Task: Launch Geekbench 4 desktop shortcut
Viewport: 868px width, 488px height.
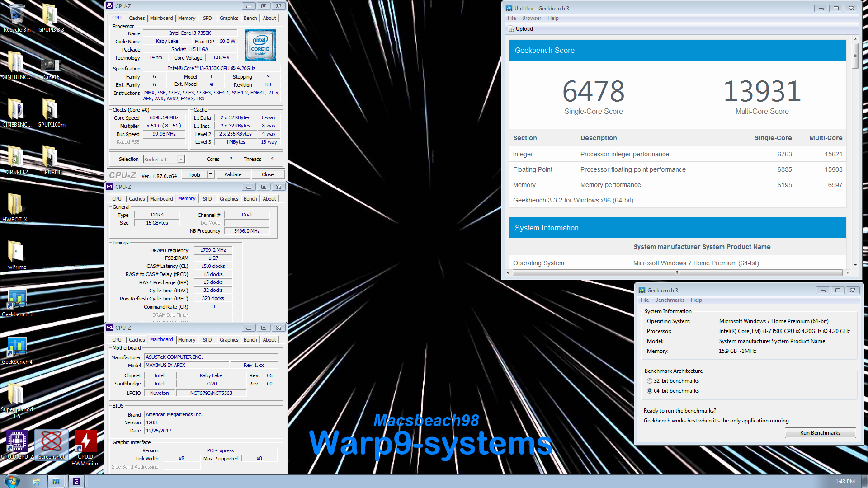Action: (x=17, y=350)
